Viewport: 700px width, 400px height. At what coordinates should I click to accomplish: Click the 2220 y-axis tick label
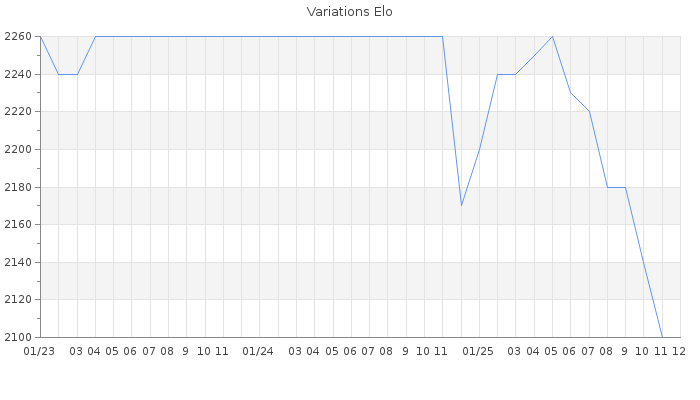[x=17, y=112]
